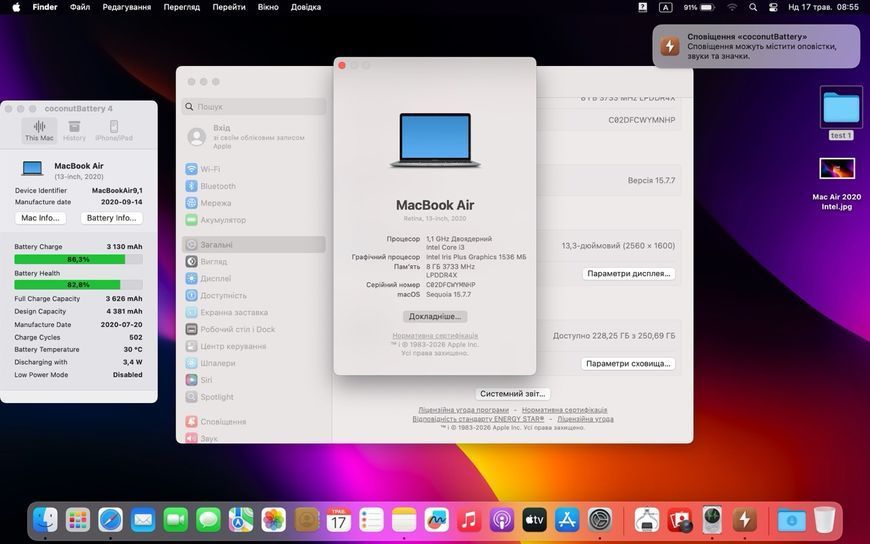Open Доступність in the settings sidebar
Screen dimensions: 870x544
[254, 295]
